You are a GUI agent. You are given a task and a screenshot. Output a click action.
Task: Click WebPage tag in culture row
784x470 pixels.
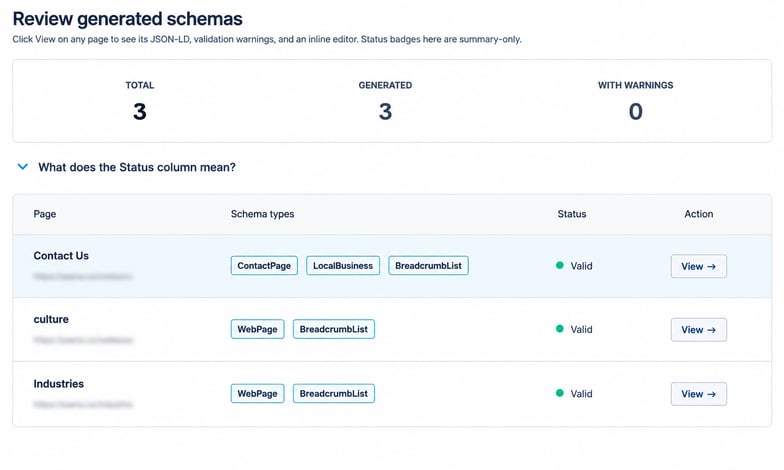(x=258, y=329)
